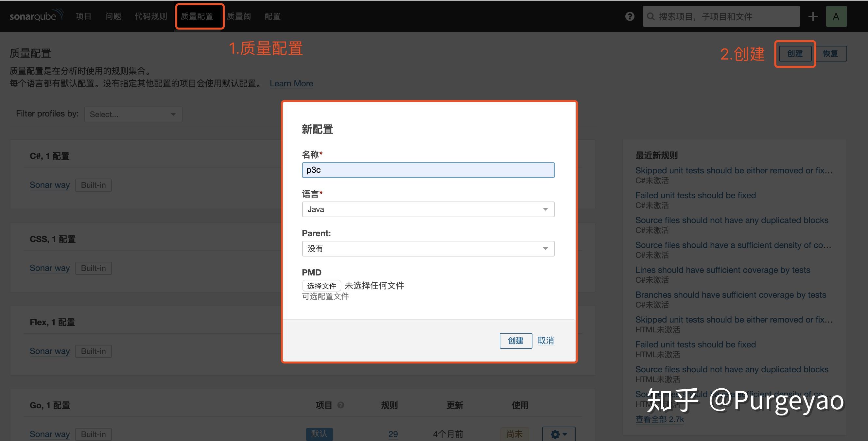Click the search magnifier icon

pyautogui.click(x=650, y=16)
